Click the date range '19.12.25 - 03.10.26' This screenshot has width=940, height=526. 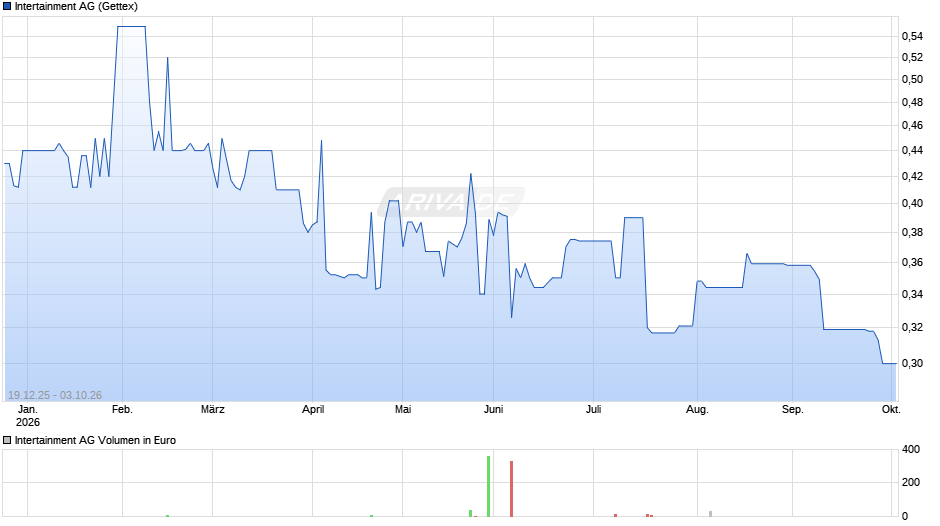[55, 395]
